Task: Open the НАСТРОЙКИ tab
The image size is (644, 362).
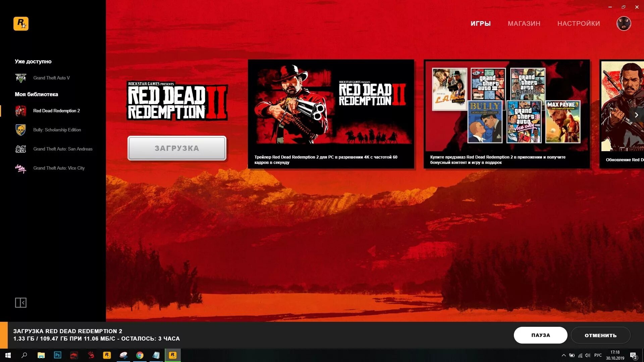Action: (579, 23)
